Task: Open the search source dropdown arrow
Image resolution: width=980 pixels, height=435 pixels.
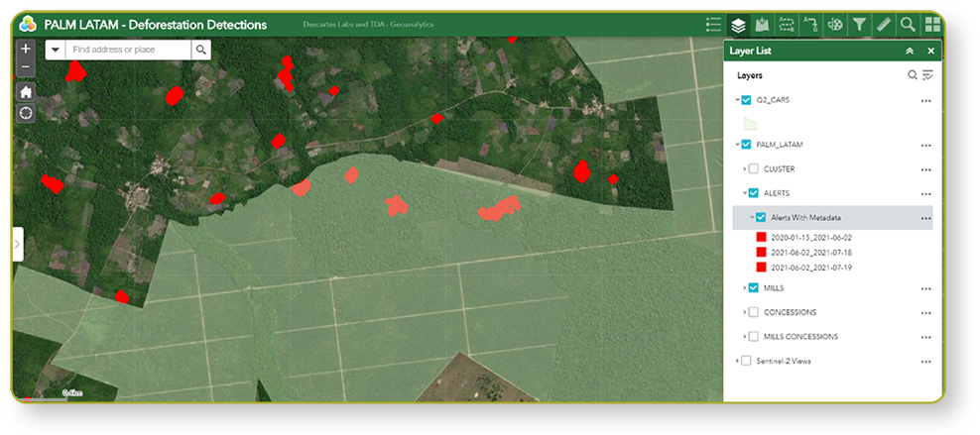Action: click(55, 50)
